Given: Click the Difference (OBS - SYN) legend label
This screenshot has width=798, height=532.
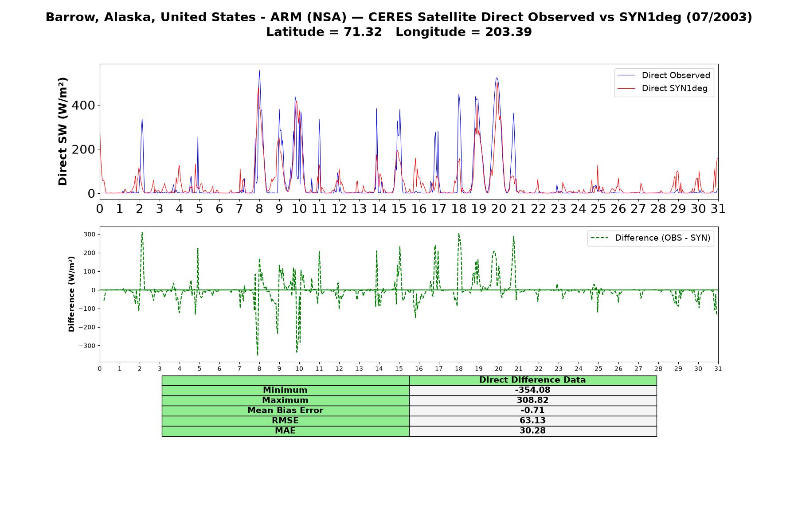Looking at the screenshot, I should (x=662, y=238).
